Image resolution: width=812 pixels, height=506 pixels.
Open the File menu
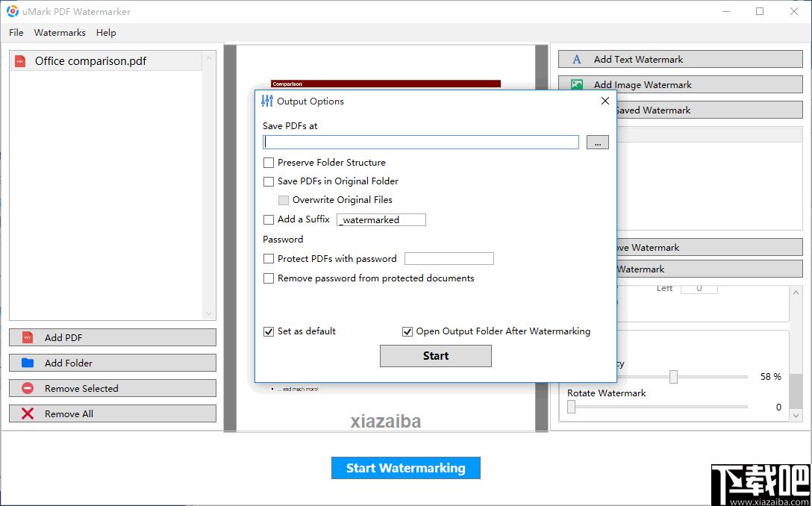[16, 33]
